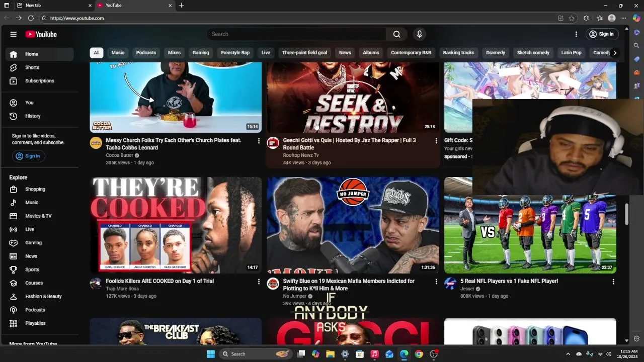
Task: Open options menu for Swifty Blue video
Action: 436,282
